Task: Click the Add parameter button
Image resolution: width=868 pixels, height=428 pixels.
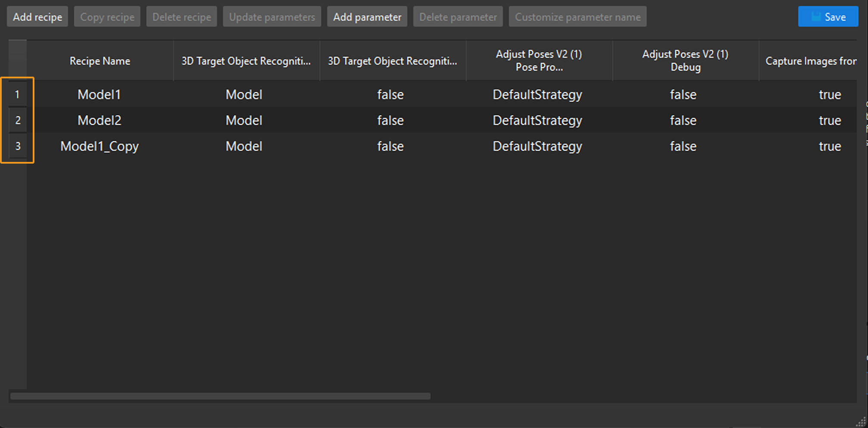Action: point(367,17)
